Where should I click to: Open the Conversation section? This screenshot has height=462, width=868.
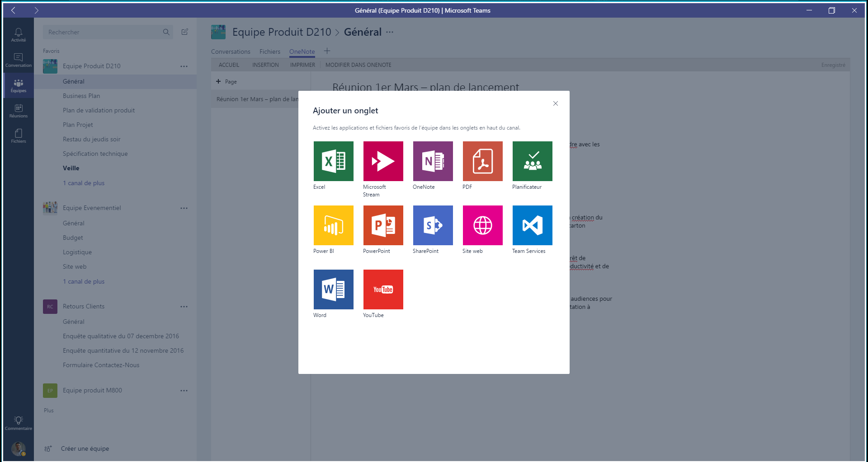19,60
